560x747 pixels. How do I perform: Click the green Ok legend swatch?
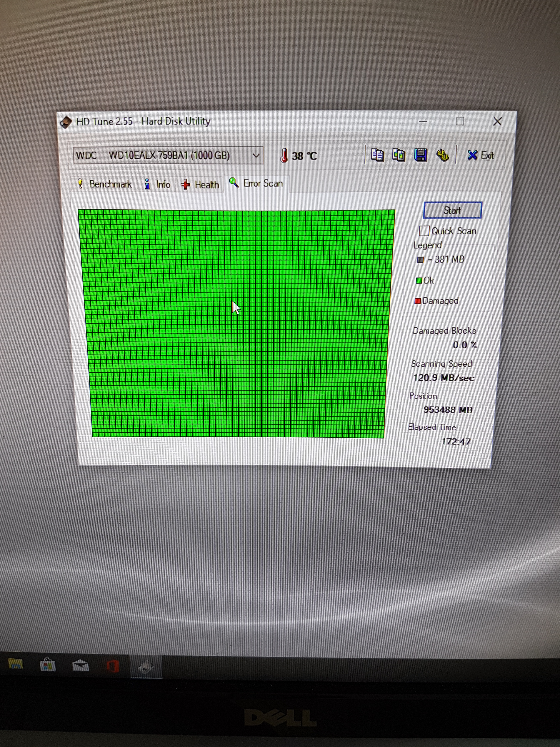tap(419, 281)
